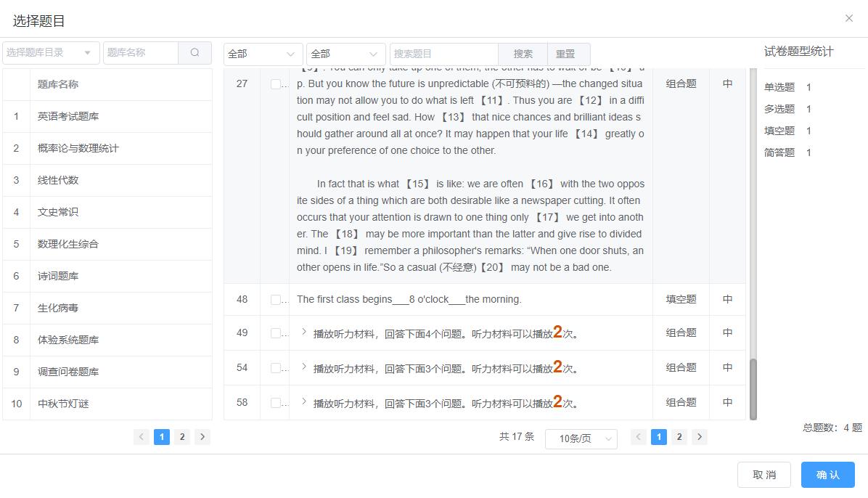Open the second 全部 filter dropdown
Image resolution: width=868 pixels, height=498 pixels.
point(345,53)
